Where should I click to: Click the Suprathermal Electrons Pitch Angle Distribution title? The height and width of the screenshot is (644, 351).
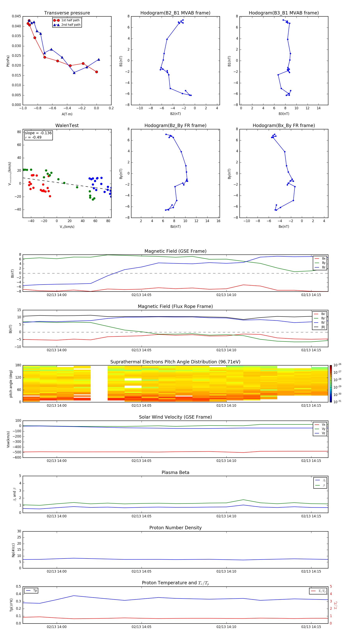[x=175, y=362]
